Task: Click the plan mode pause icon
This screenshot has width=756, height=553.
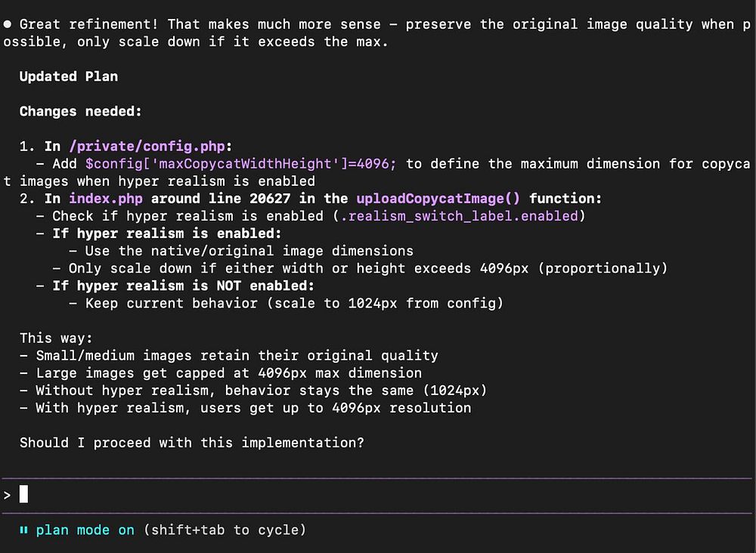Action: pyautogui.click(x=23, y=530)
